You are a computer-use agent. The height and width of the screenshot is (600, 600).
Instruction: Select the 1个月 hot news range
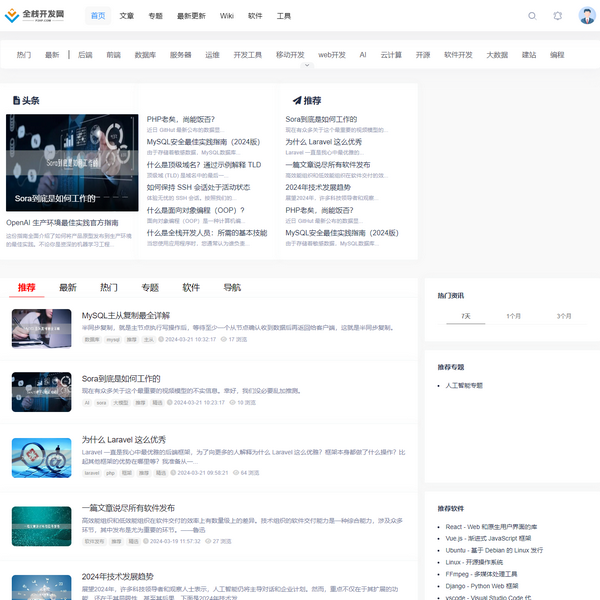513,316
